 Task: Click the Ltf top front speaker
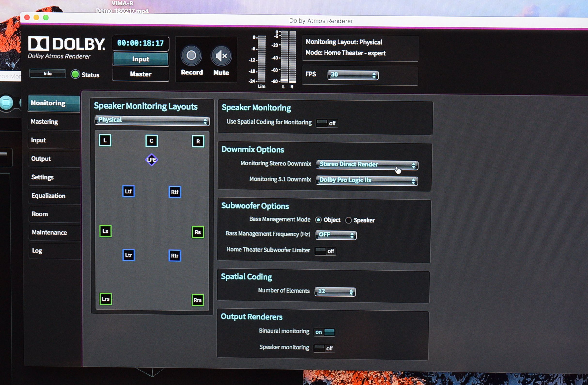(x=128, y=191)
